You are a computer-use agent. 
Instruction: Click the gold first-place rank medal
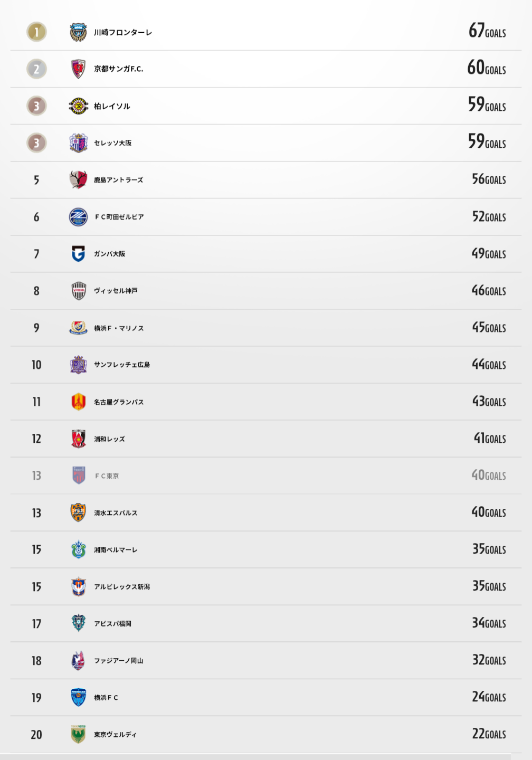pyautogui.click(x=36, y=32)
